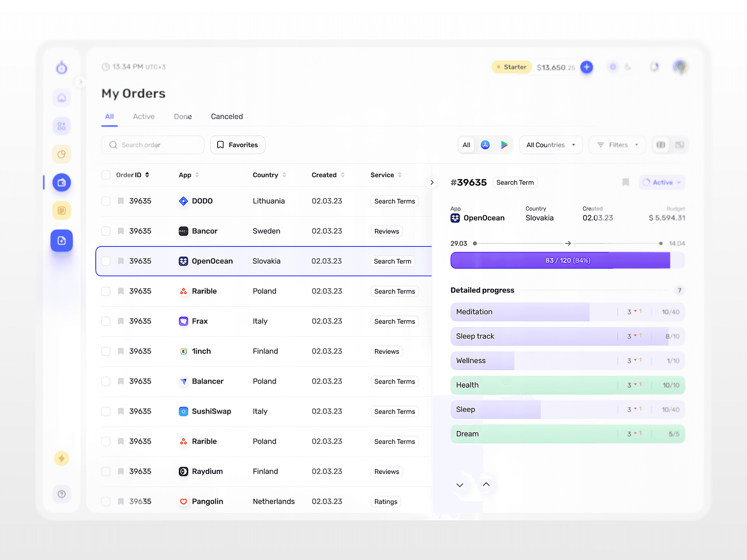Image resolution: width=747 pixels, height=560 pixels.
Task: Open help question mark icon in sidebar
Action: [62, 494]
